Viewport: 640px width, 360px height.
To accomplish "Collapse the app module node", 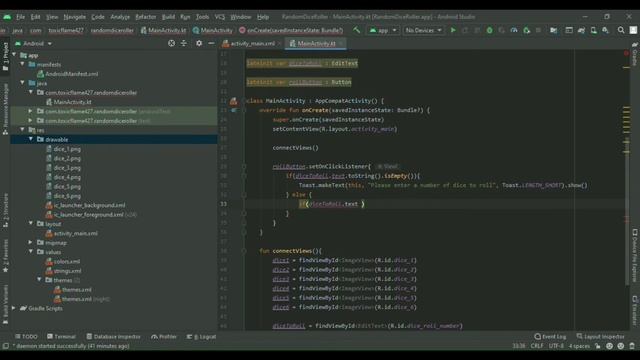I will point(14,55).
